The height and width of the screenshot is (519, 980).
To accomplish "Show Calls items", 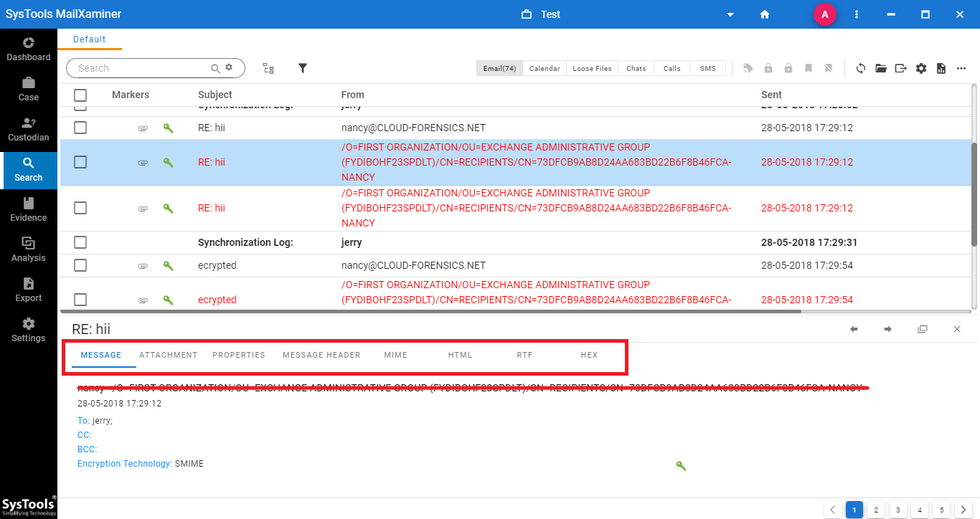I will (672, 68).
